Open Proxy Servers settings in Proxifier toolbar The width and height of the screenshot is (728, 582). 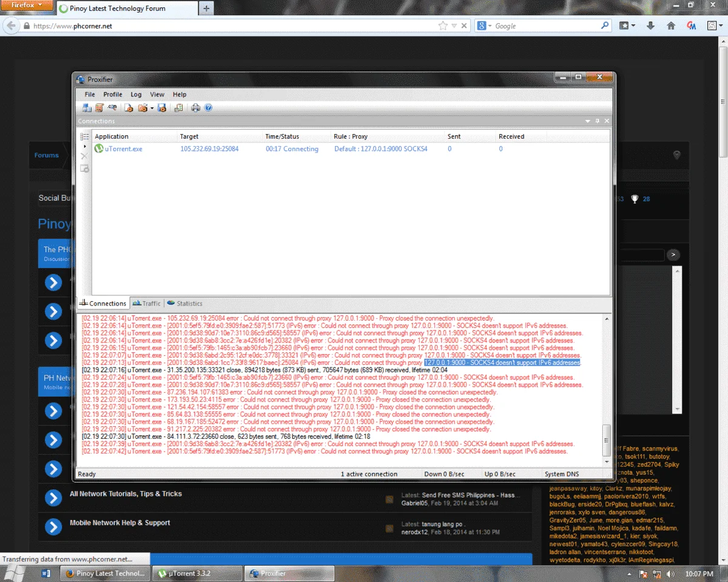[87, 108]
